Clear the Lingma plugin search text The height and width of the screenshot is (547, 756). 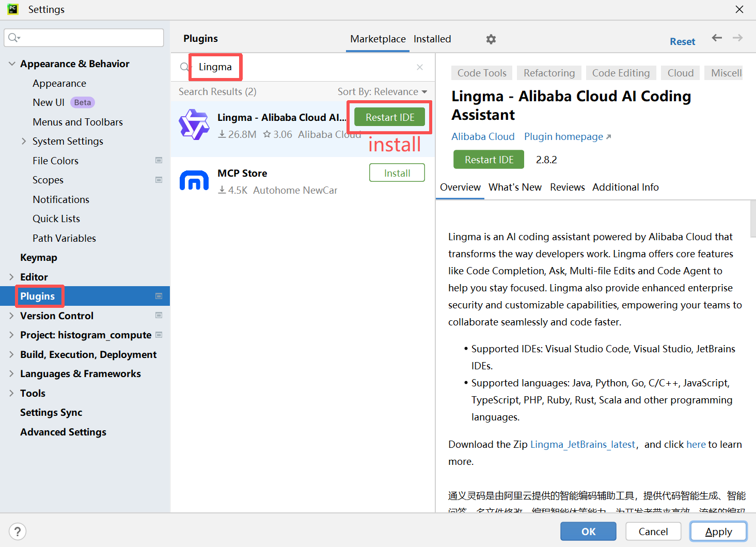(x=420, y=67)
